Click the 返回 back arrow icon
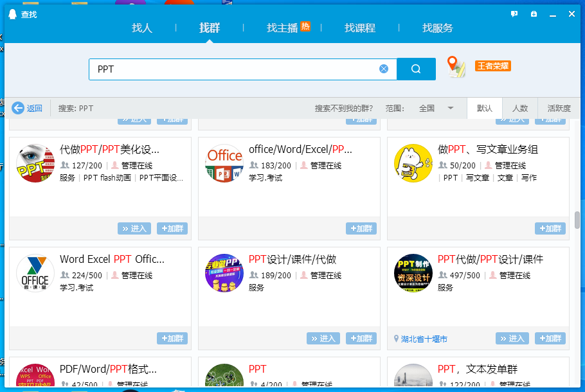The height and width of the screenshot is (392, 585). (x=18, y=108)
